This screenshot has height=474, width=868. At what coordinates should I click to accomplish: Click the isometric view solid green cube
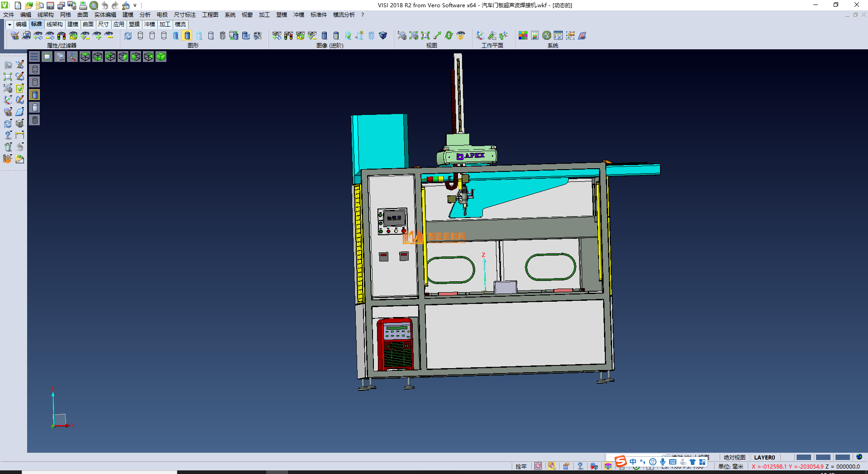(x=161, y=57)
